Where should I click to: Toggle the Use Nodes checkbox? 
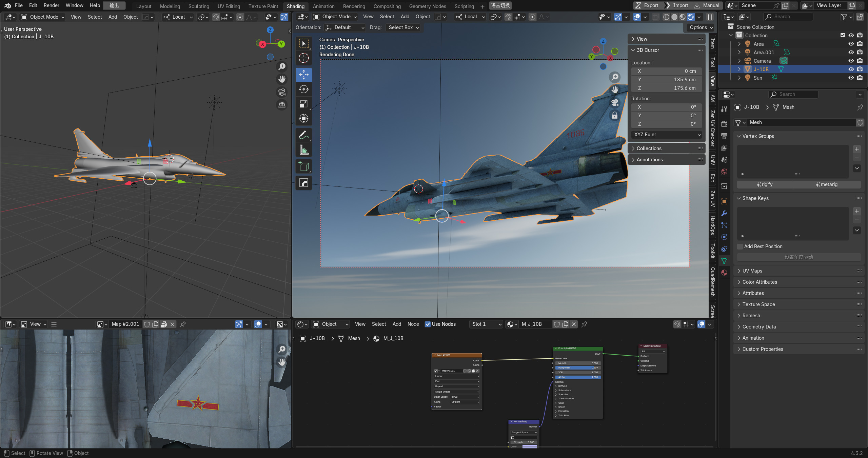tap(428, 324)
